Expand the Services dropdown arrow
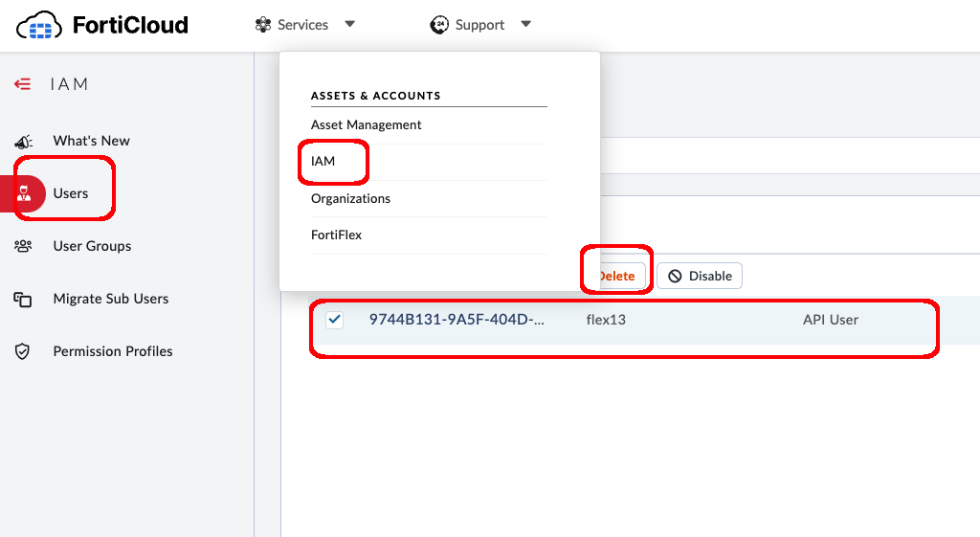 (350, 24)
